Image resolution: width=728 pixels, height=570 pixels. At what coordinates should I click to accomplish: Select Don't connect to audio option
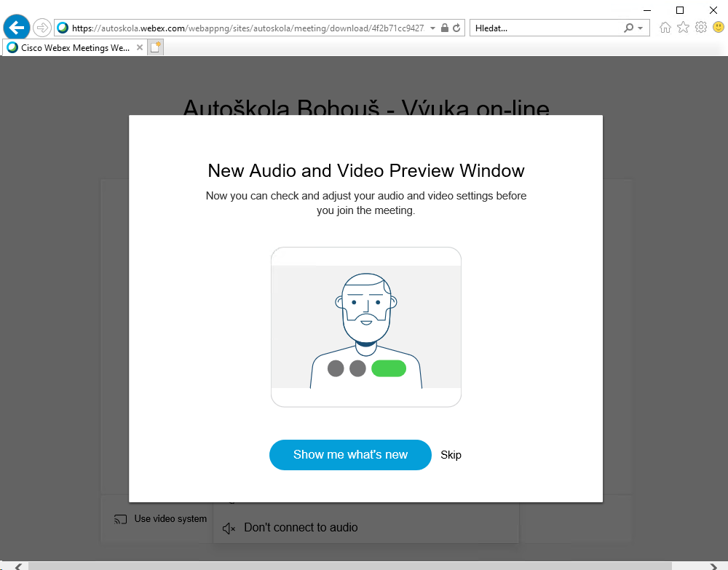pos(290,528)
